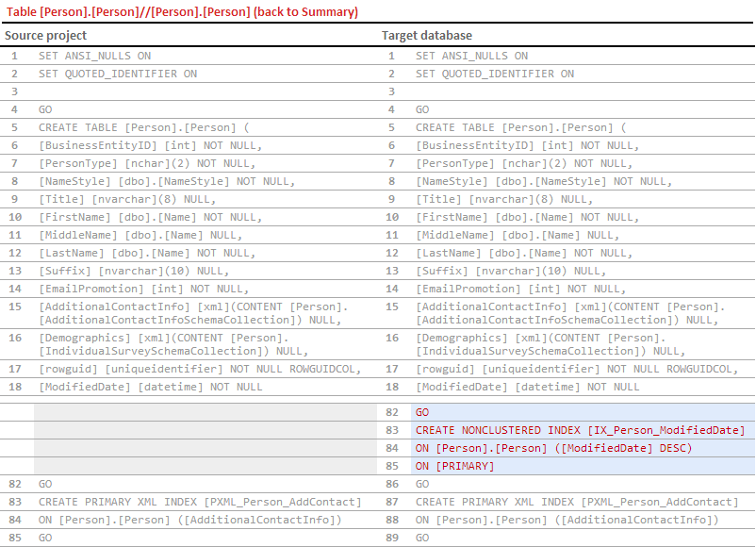Click target 'CREATE PRIMARY XML INDEX [PXML_Person_AddContact]'
756x547 pixels.
click(577, 502)
